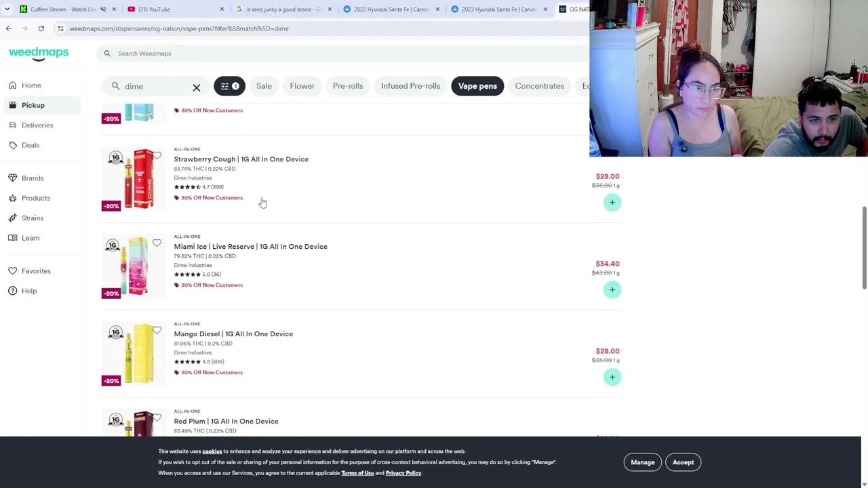Close the 2022 Hyundai Santa Fe tab

click(437, 9)
